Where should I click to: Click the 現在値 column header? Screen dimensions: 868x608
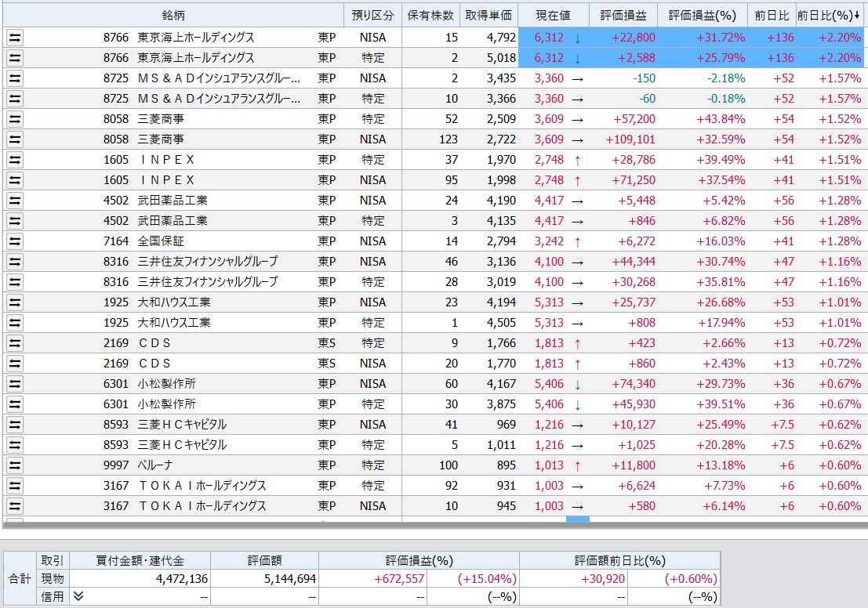(554, 16)
